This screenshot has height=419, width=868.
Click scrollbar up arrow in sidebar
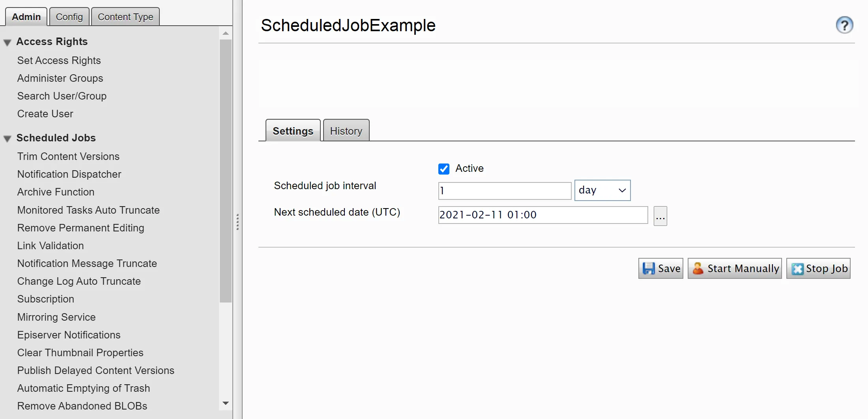(226, 34)
